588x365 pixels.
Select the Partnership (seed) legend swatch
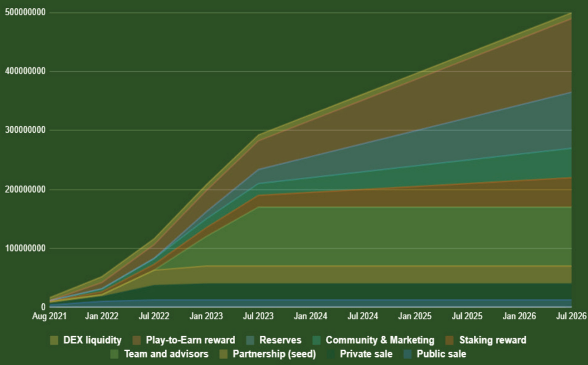point(223,354)
